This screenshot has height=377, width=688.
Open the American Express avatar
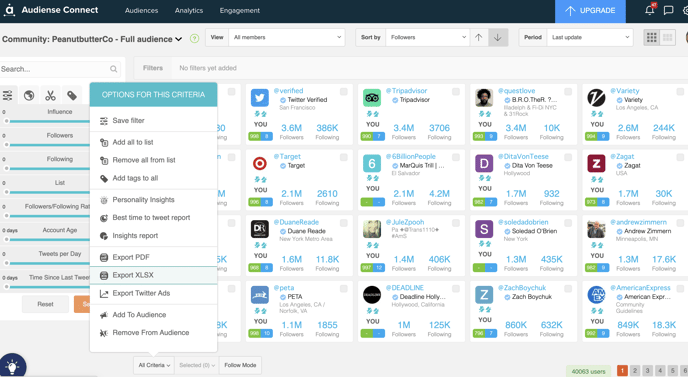596,295
